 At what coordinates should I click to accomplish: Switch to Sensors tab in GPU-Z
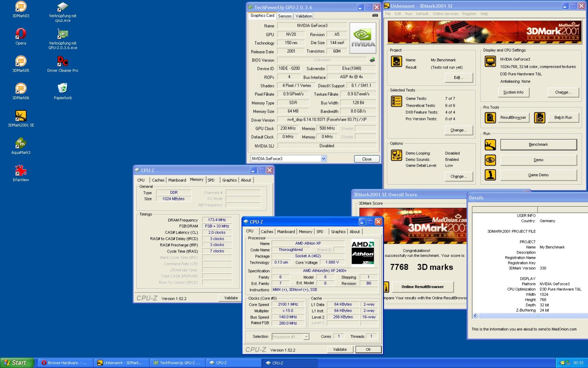tap(285, 16)
